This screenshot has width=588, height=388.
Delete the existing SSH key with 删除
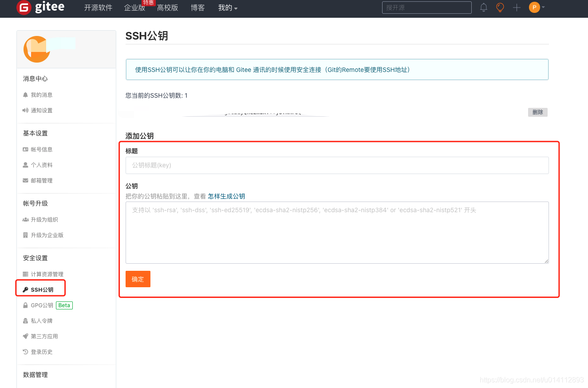click(x=538, y=112)
